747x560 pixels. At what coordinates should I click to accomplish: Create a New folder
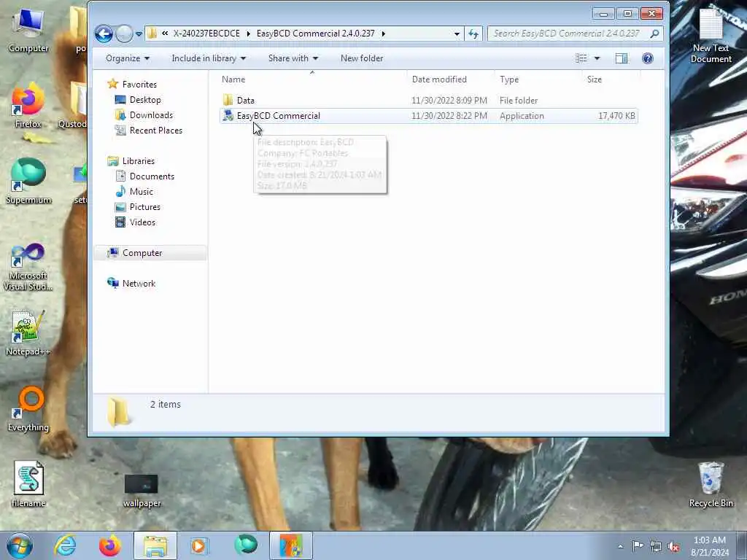point(362,58)
